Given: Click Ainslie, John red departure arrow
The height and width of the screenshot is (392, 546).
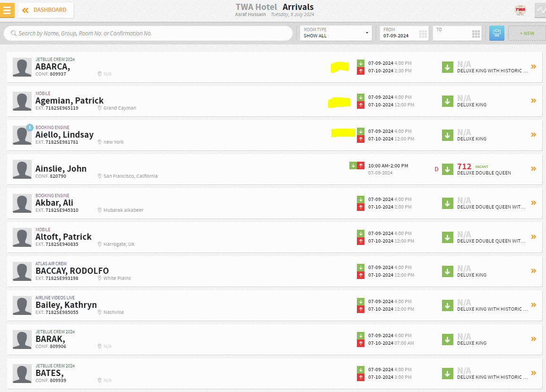Looking at the screenshot, I should pos(361,166).
